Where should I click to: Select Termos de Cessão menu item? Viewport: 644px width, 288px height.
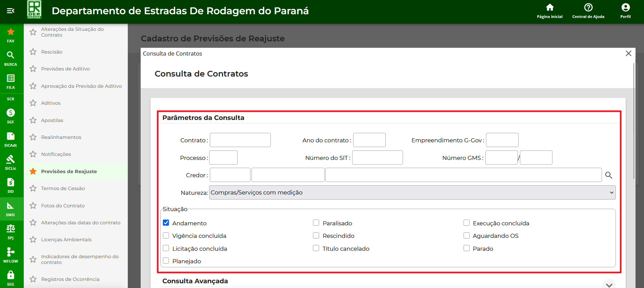click(x=63, y=188)
